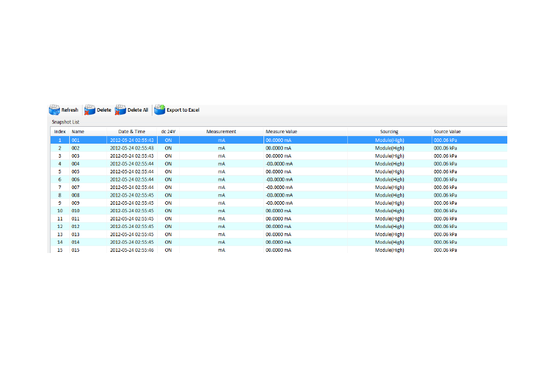Select snapshot row named 004

(279, 164)
